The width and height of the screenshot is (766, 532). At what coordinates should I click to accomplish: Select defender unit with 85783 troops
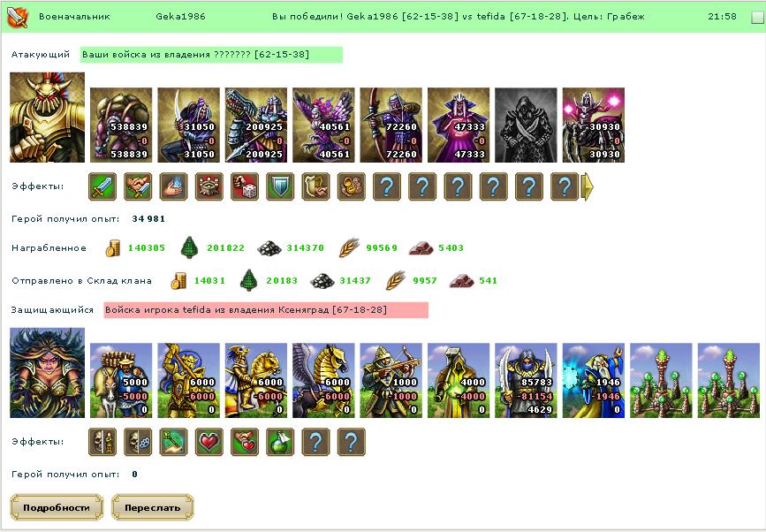coord(526,381)
